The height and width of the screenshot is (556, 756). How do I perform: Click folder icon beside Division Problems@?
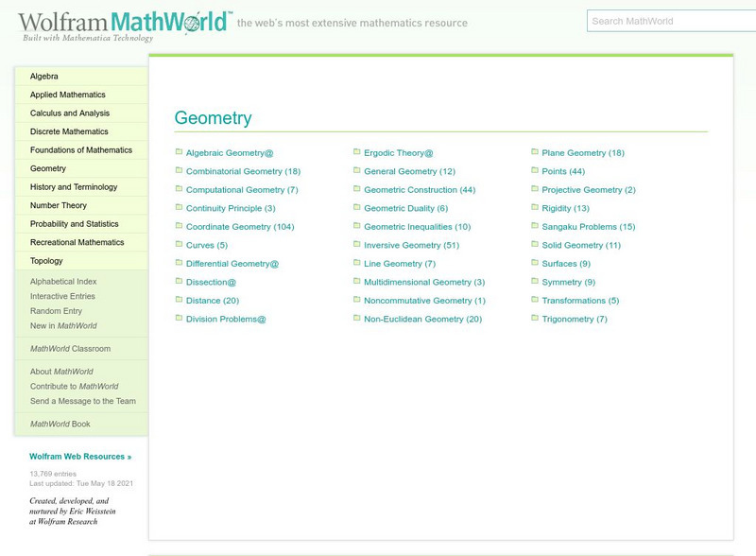point(179,318)
